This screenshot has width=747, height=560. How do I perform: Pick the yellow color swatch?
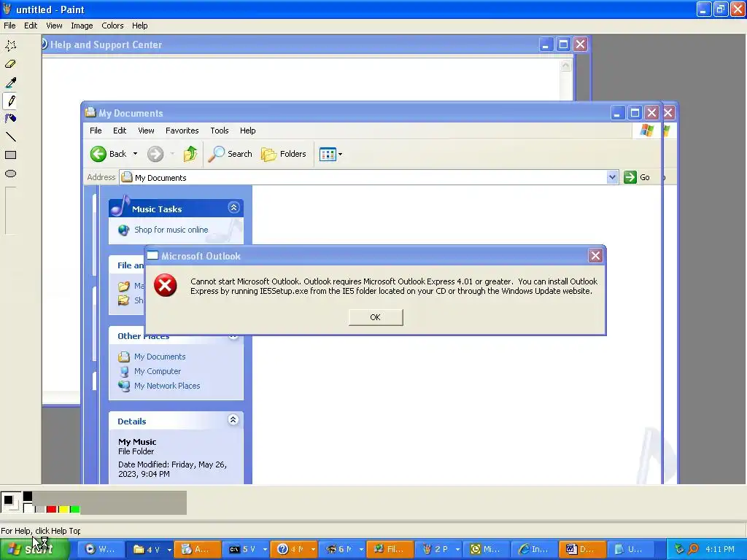pos(63,509)
